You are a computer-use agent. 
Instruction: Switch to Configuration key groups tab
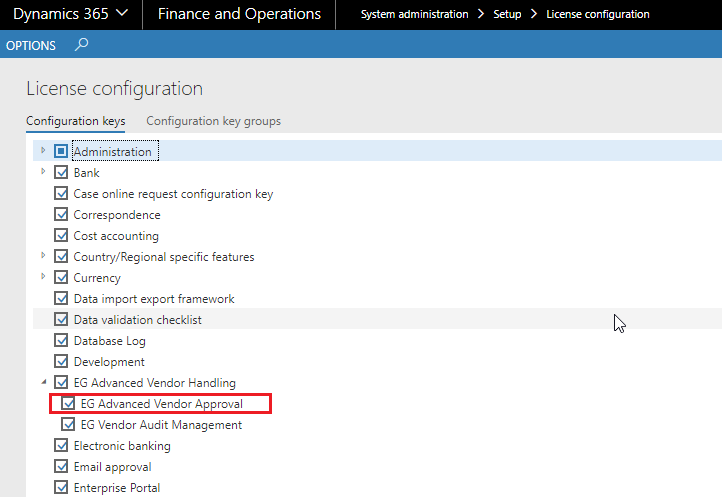coord(213,121)
